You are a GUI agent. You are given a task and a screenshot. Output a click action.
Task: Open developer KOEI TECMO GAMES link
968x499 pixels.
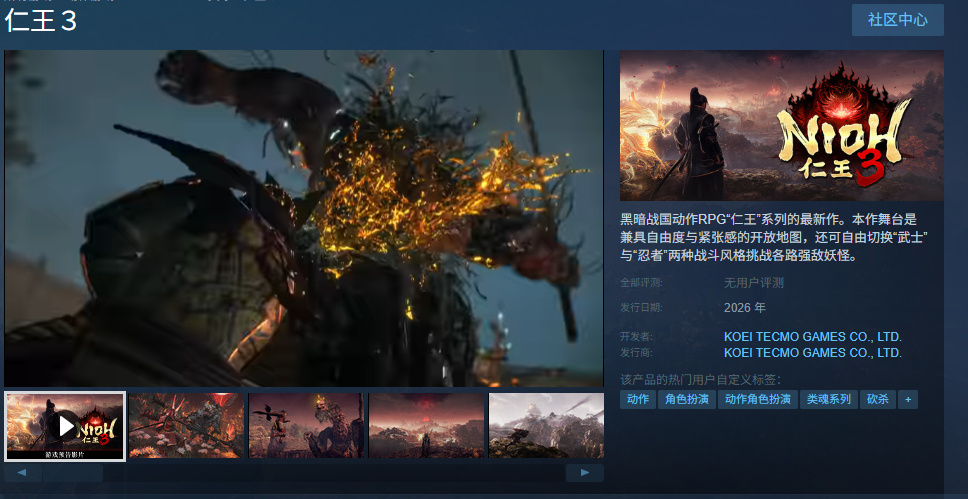click(x=813, y=337)
